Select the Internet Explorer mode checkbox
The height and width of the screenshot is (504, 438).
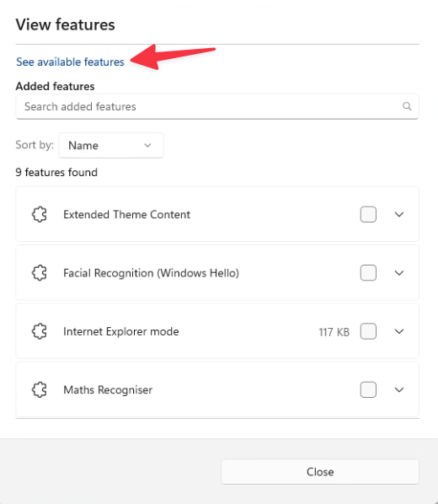pos(368,331)
